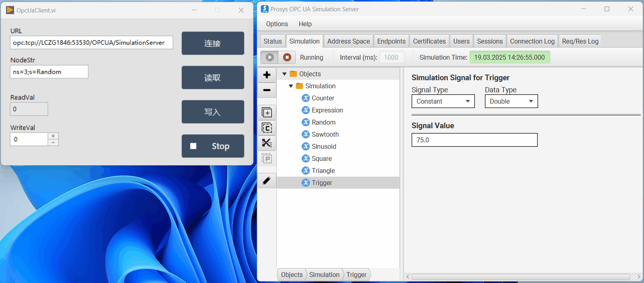Switch to the Req/Res Log tab
Screen dimensions: 644x283
coord(580,41)
